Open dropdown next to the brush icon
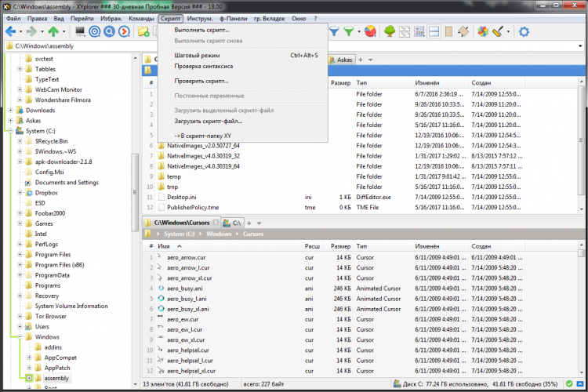The width and height of the screenshot is (588, 392). pos(508,32)
